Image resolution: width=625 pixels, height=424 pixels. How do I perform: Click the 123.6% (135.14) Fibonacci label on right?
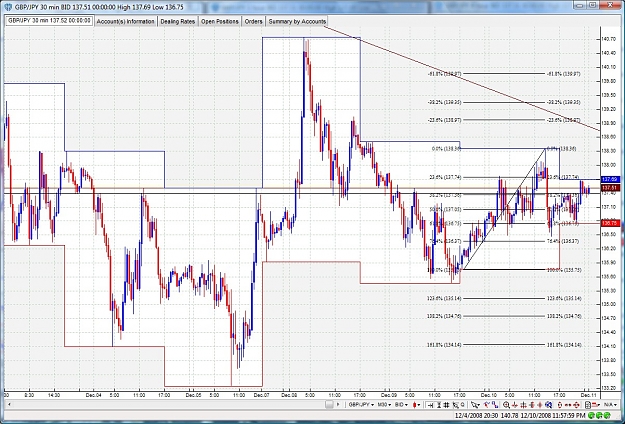point(564,298)
